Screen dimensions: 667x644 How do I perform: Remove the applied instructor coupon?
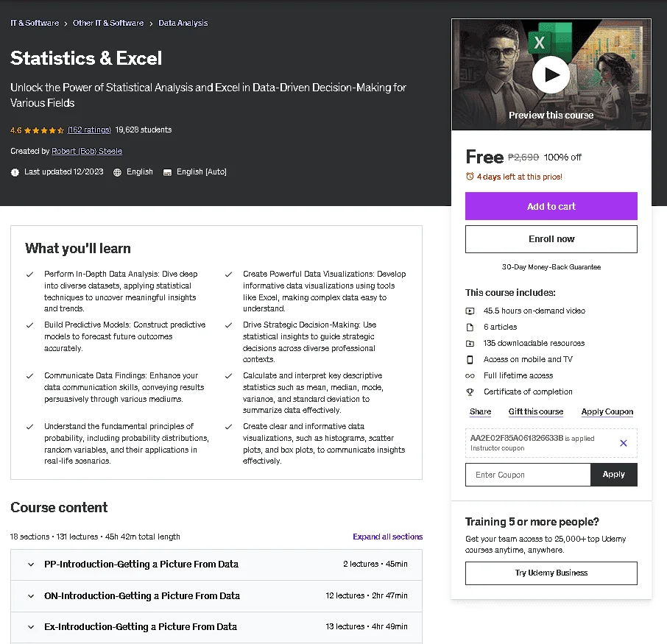pos(623,443)
